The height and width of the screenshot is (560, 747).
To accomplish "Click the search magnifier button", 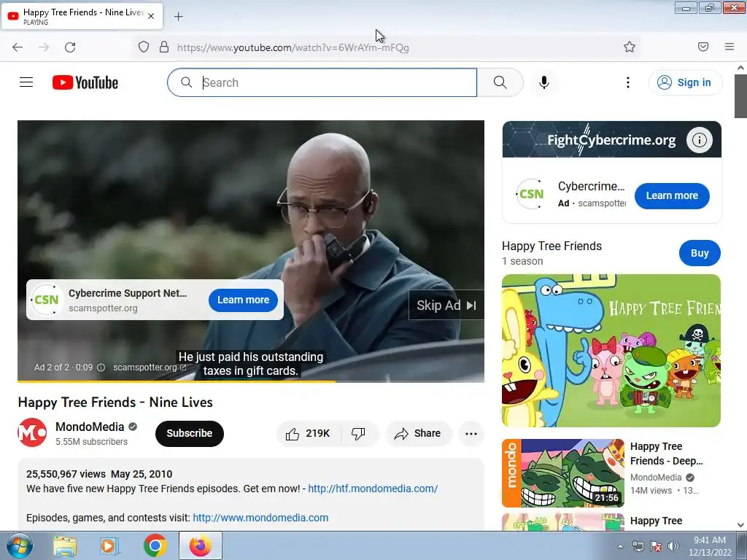I will click(500, 82).
